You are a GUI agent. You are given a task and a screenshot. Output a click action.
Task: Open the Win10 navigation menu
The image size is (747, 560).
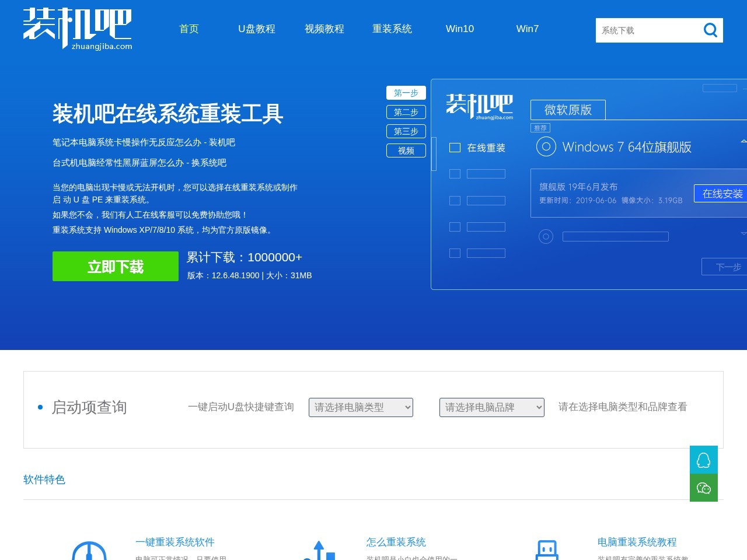point(460,29)
